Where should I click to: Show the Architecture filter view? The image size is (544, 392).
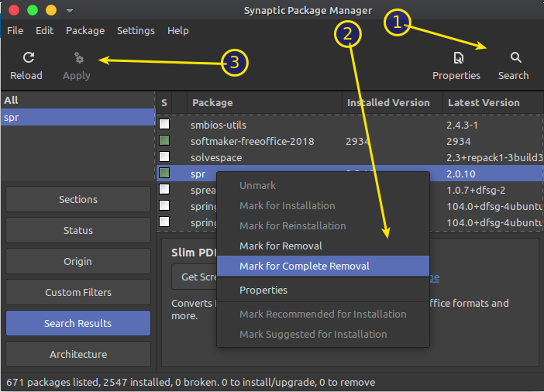pyautogui.click(x=78, y=354)
